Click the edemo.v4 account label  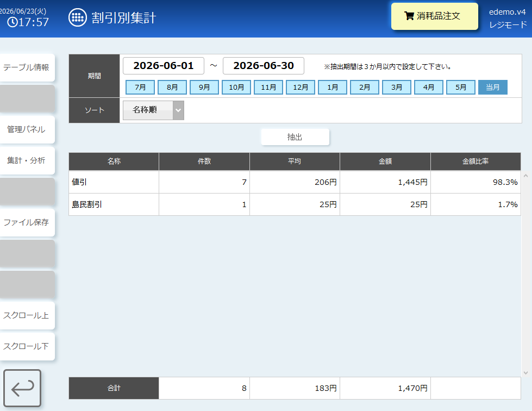(x=507, y=12)
